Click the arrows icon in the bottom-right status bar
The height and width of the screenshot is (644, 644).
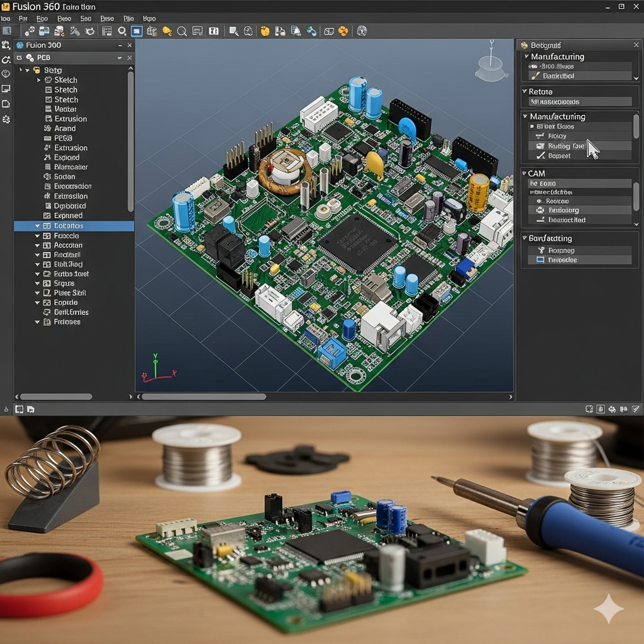[x=612, y=409]
